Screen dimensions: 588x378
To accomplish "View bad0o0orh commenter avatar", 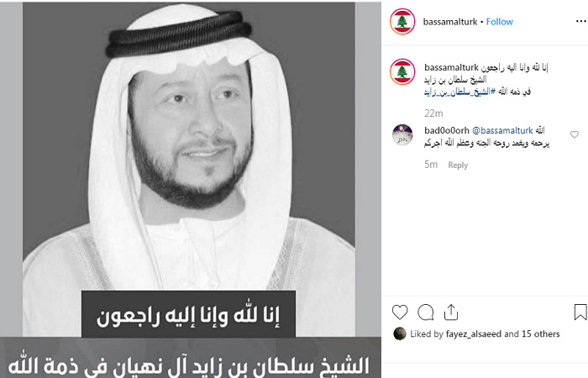I will (x=402, y=134).
